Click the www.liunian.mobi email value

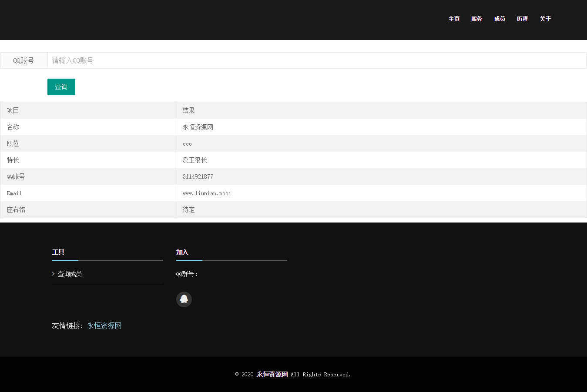click(207, 193)
